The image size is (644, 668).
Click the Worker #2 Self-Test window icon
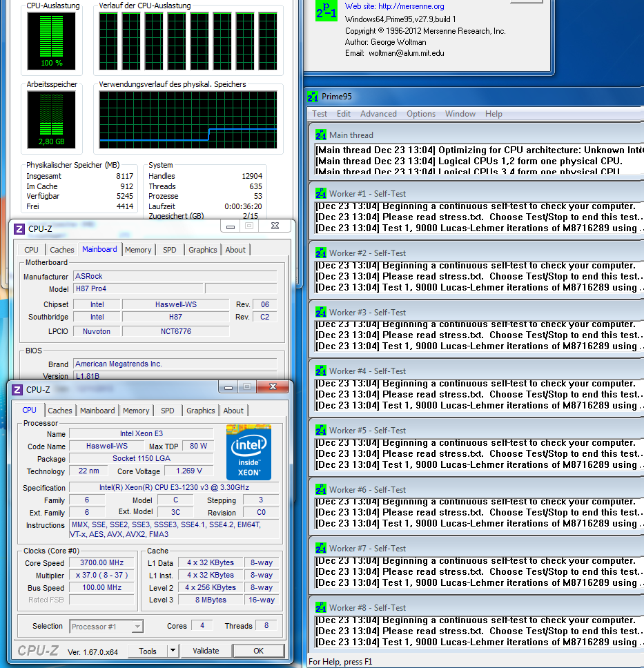coord(320,253)
